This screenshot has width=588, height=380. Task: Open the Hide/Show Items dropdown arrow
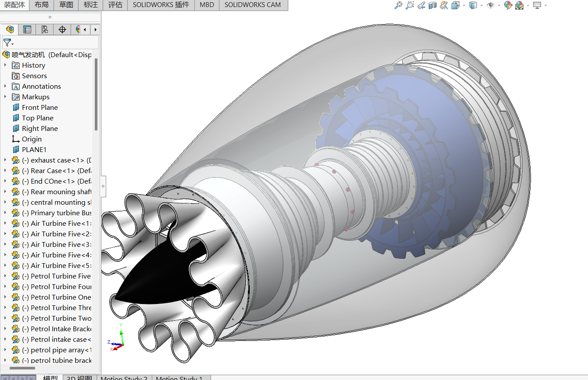click(499, 6)
